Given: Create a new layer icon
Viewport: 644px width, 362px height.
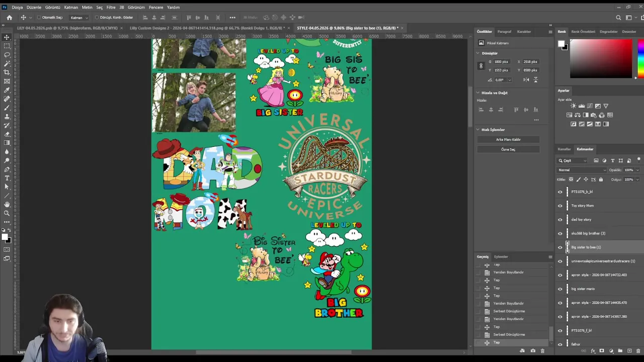Looking at the screenshot, I should [629, 351].
